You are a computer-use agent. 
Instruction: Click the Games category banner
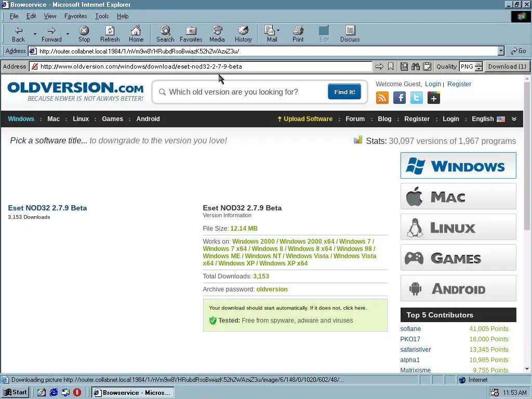point(458,258)
